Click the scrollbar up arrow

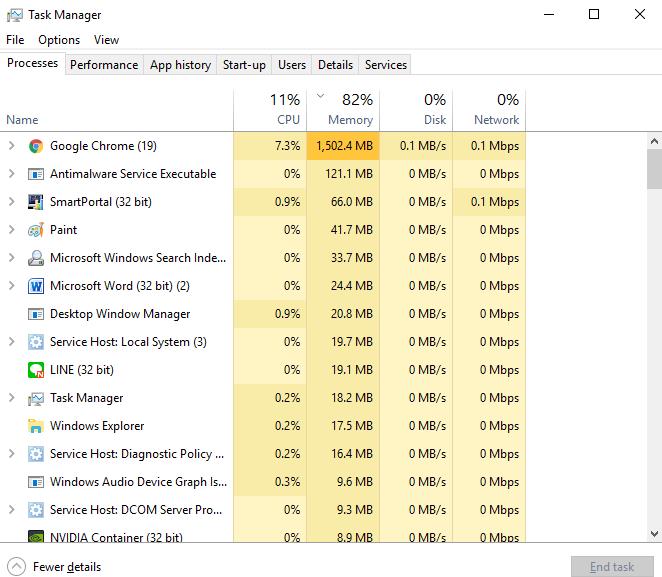click(654, 141)
